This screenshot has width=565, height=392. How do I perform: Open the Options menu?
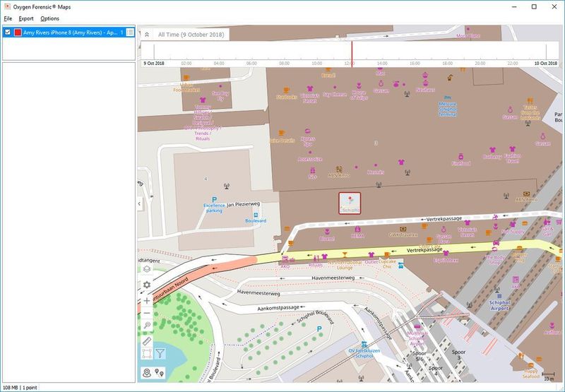click(49, 18)
